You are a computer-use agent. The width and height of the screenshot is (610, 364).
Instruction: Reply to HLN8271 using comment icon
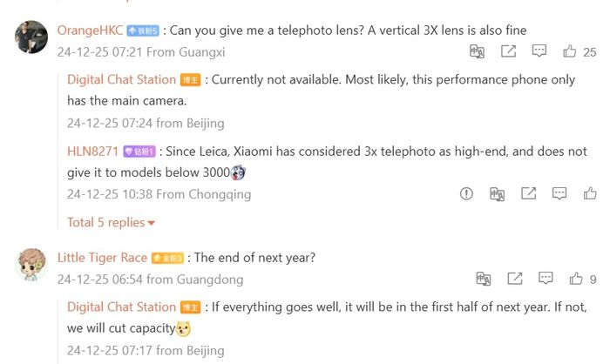tap(559, 193)
